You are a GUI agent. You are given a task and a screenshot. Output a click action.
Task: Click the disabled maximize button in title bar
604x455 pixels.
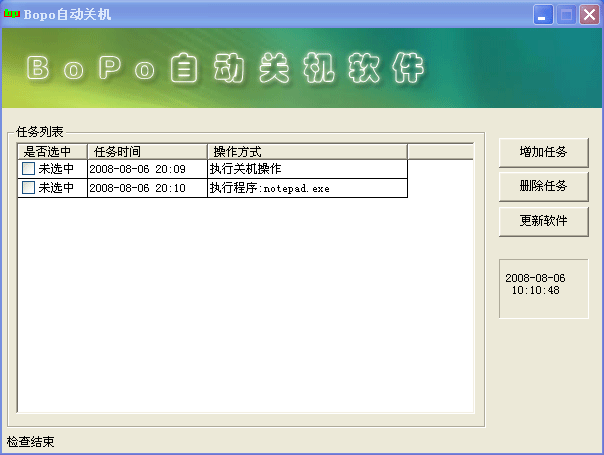point(566,15)
